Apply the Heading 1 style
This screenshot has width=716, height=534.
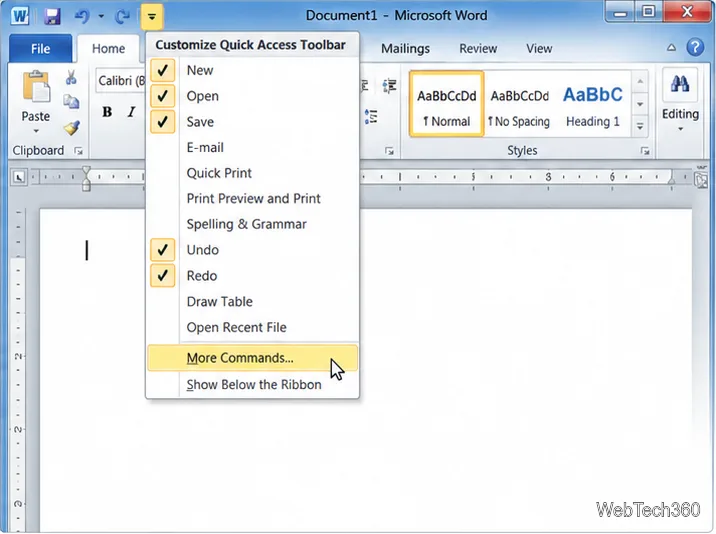click(593, 104)
